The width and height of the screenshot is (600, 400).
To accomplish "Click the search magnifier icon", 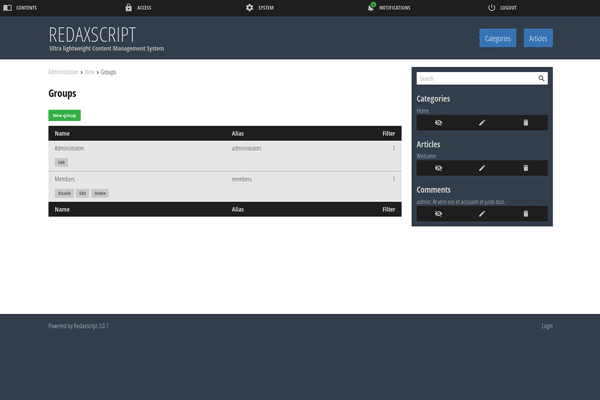I will point(541,78).
